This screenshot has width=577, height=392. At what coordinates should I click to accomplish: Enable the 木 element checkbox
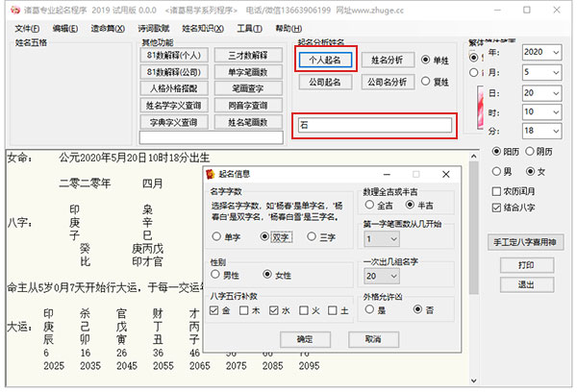pyautogui.click(x=246, y=311)
